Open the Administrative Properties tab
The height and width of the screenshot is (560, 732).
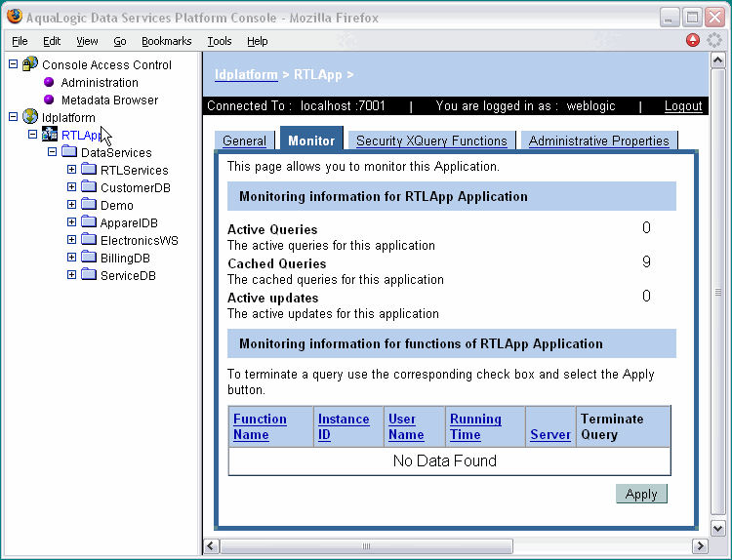pos(599,140)
